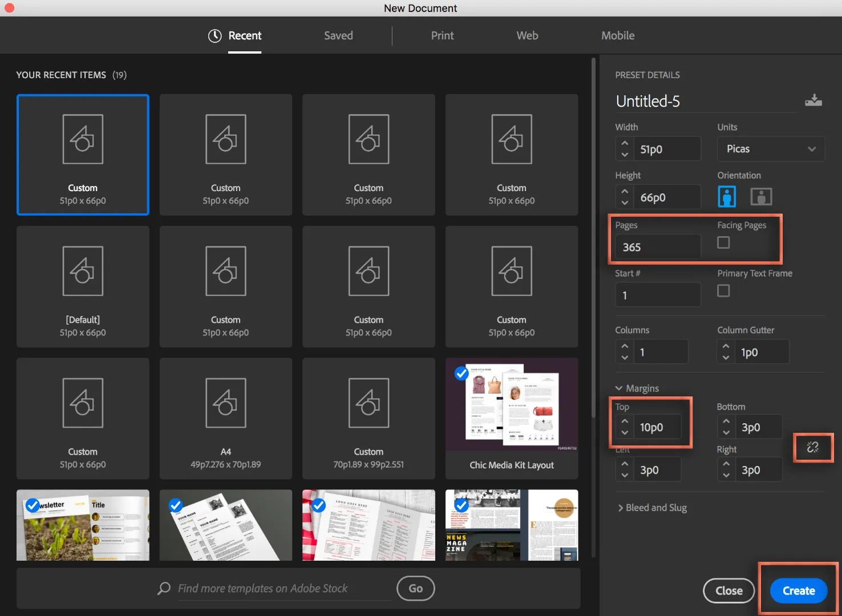Toggle the margins chain link icon
842x616 pixels.
pos(812,447)
